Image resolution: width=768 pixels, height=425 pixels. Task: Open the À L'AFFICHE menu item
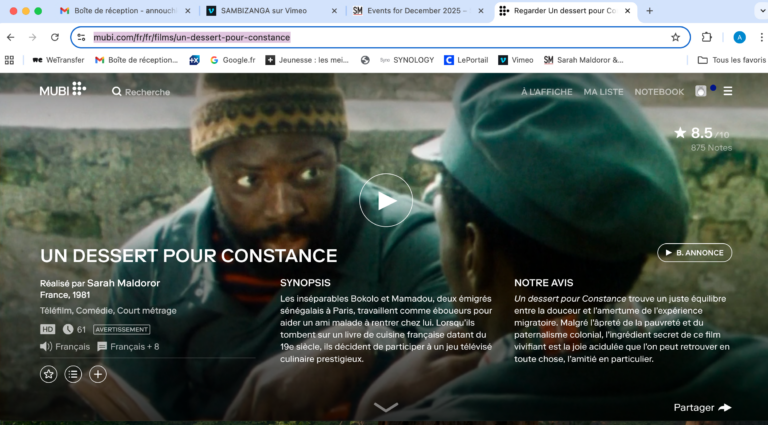[547, 92]
